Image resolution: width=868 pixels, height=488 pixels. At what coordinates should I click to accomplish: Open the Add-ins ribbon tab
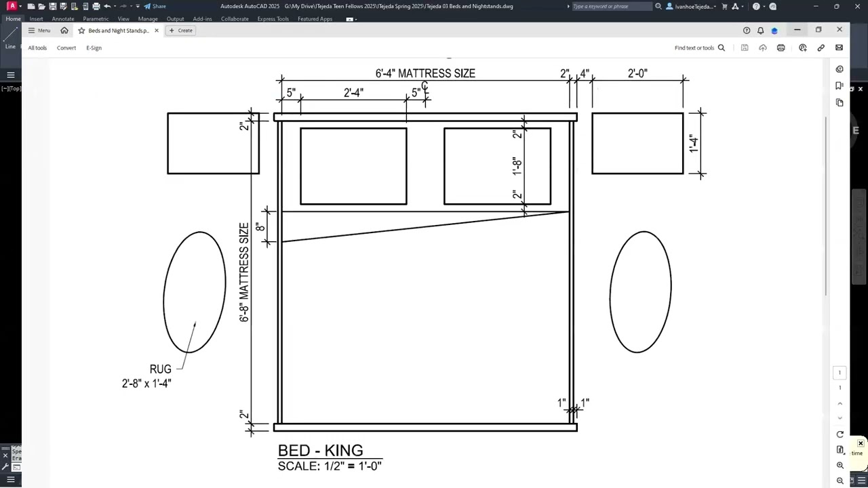[x=202, y=19]
